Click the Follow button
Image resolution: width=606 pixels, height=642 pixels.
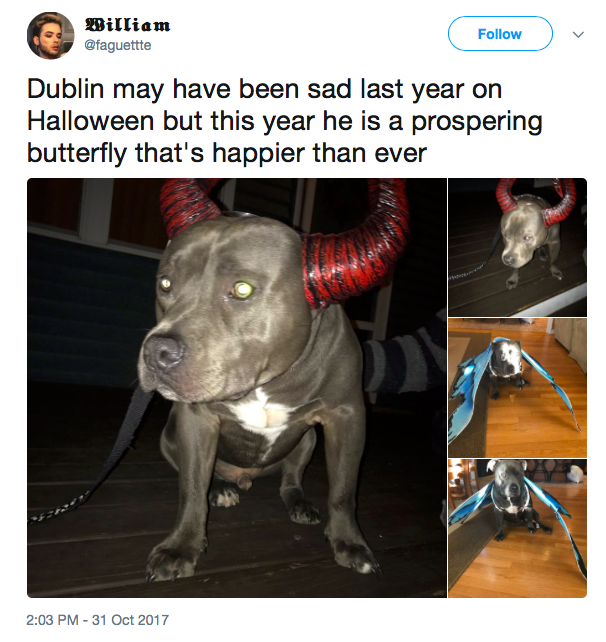pos(500,34)
